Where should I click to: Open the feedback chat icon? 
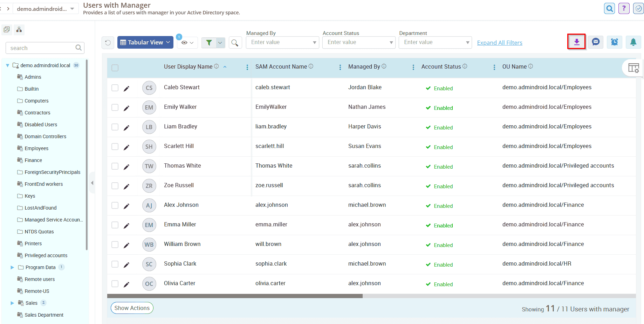coord(595,42)
